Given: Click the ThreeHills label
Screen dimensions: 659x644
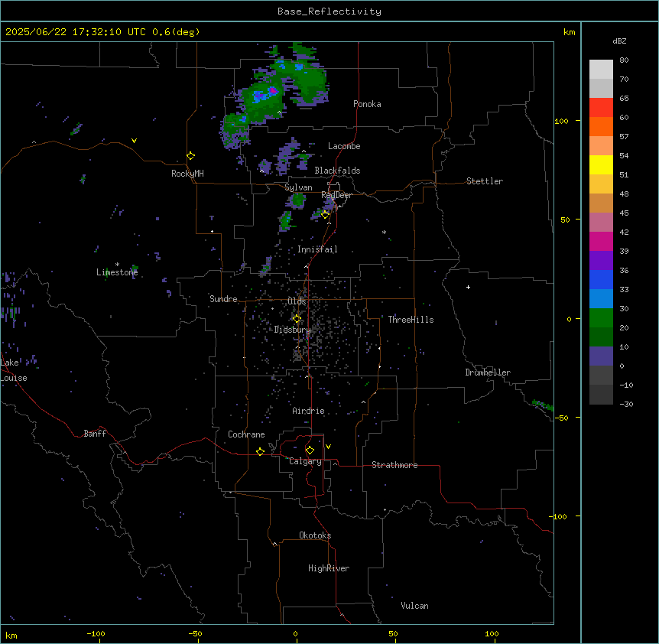Looking at the screenshot, I should (x=411, y=320).
